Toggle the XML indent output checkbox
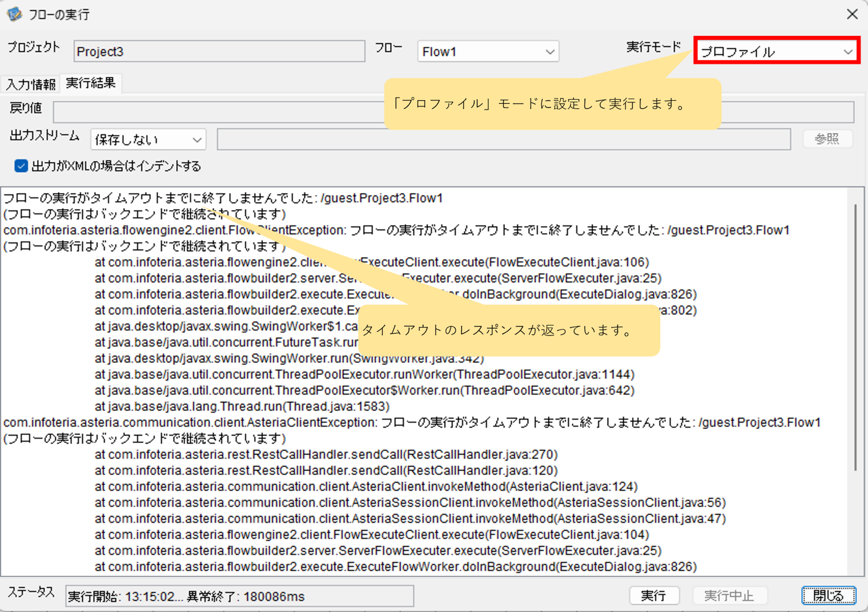Viewport: 868px width, 612px height. coord(21,166)
